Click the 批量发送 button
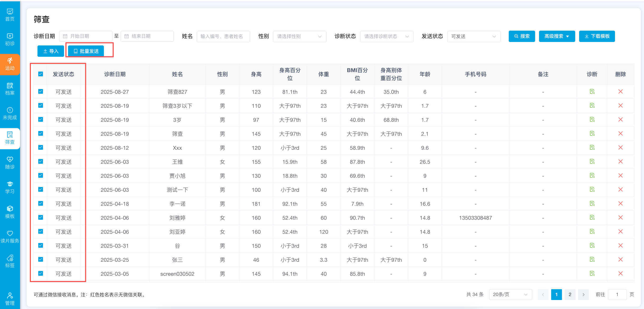The image size is (644, 309). coord(86,51)
